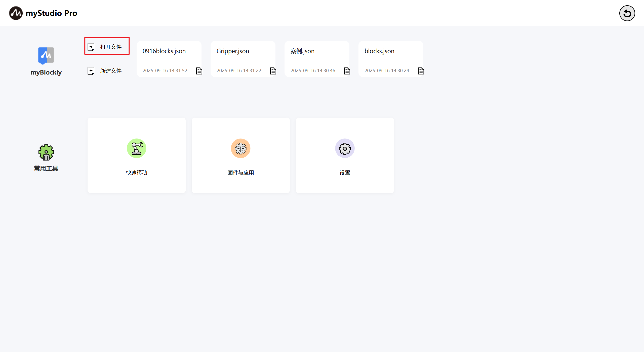Viewport: 644px width, 352px height.
Task: Open recent file 0916blocks.json
Action: tap(164, 51)
